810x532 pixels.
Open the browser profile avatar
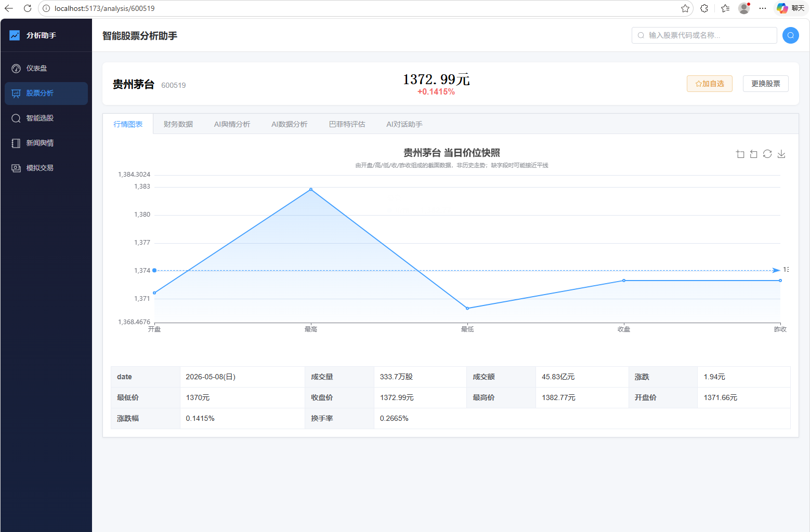coord(744,8)
